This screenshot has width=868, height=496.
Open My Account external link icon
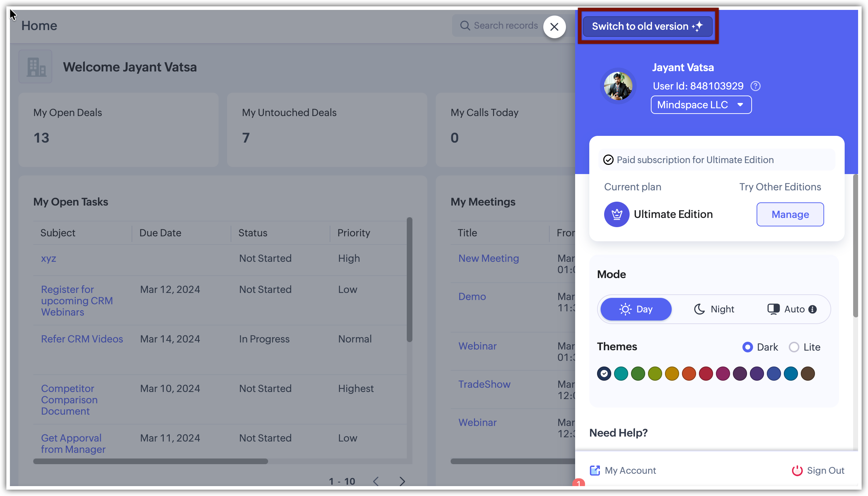[595, 471]
